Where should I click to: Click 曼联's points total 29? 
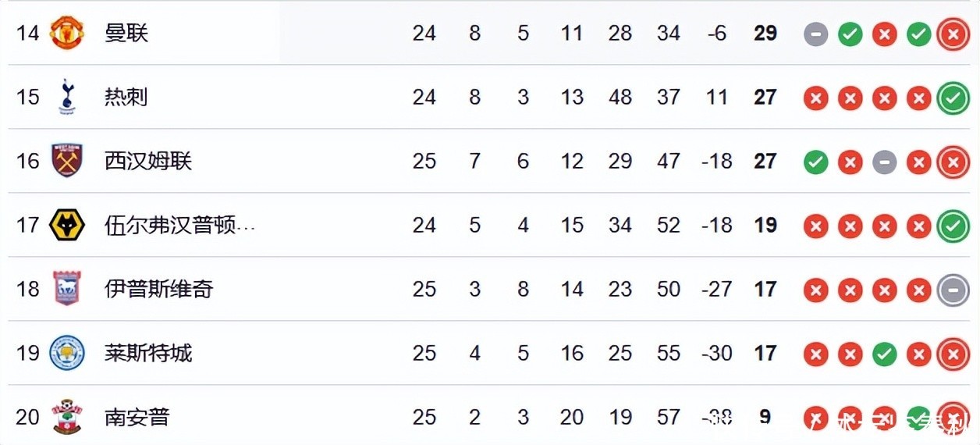765,34
